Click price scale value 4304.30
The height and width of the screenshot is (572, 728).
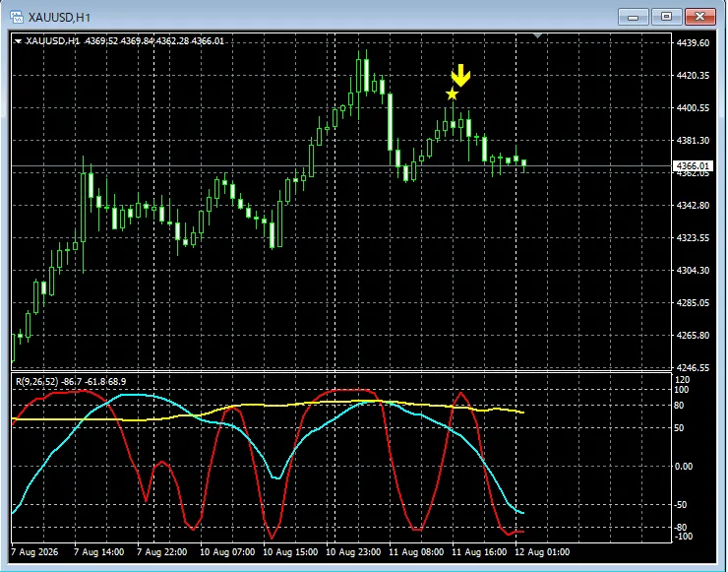tap(693, 271)
